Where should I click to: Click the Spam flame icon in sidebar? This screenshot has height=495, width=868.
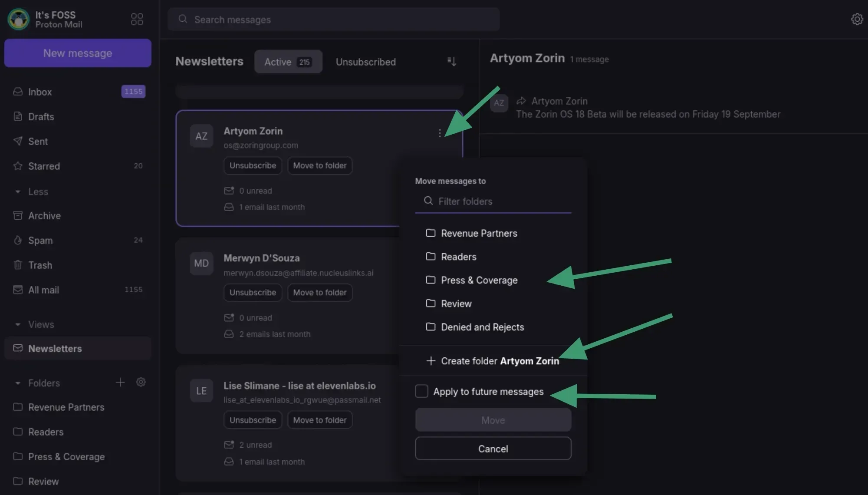18,240
